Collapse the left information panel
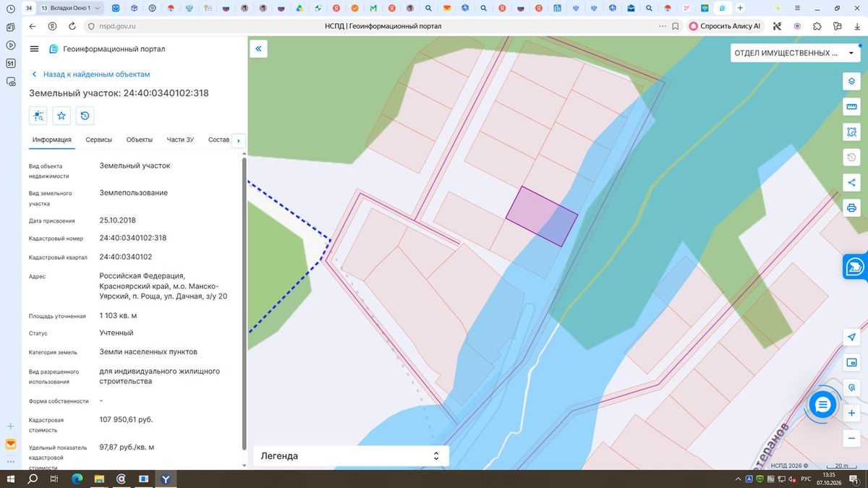 click(259, 48)
